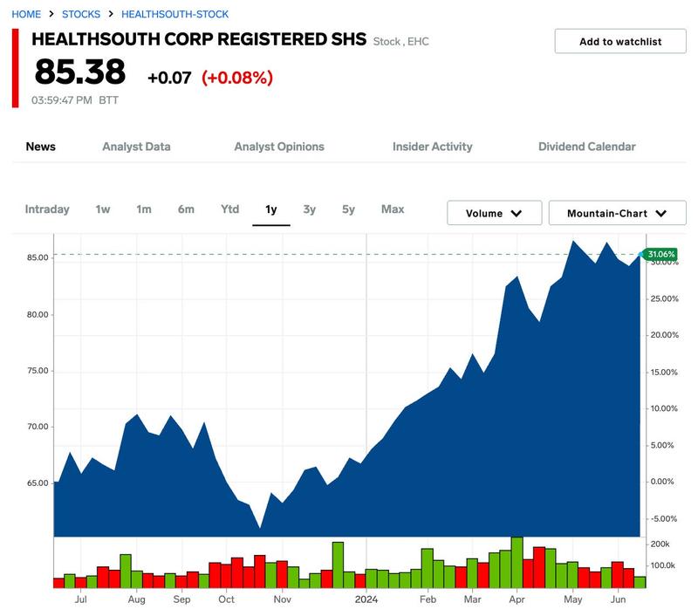Image resolution: width=698 pixels, height=616 pixels.
Task: Click the Jul month axis label
Action: [x=80, y=599]
